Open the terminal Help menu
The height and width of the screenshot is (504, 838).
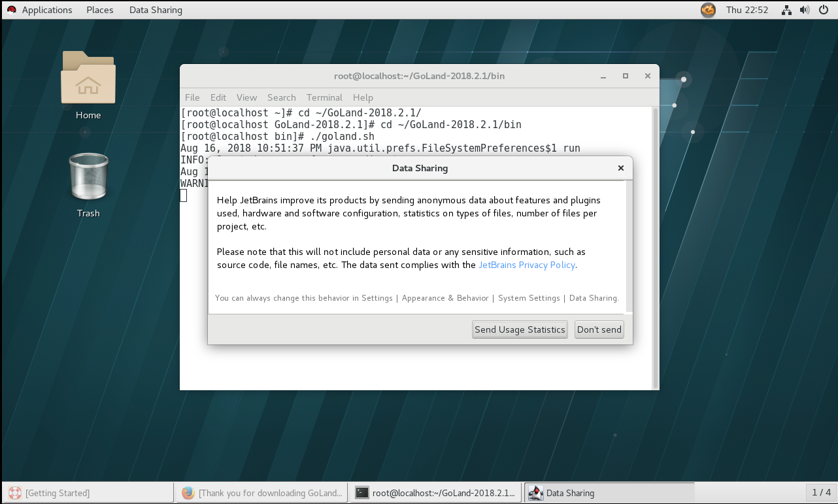(363, 97)
